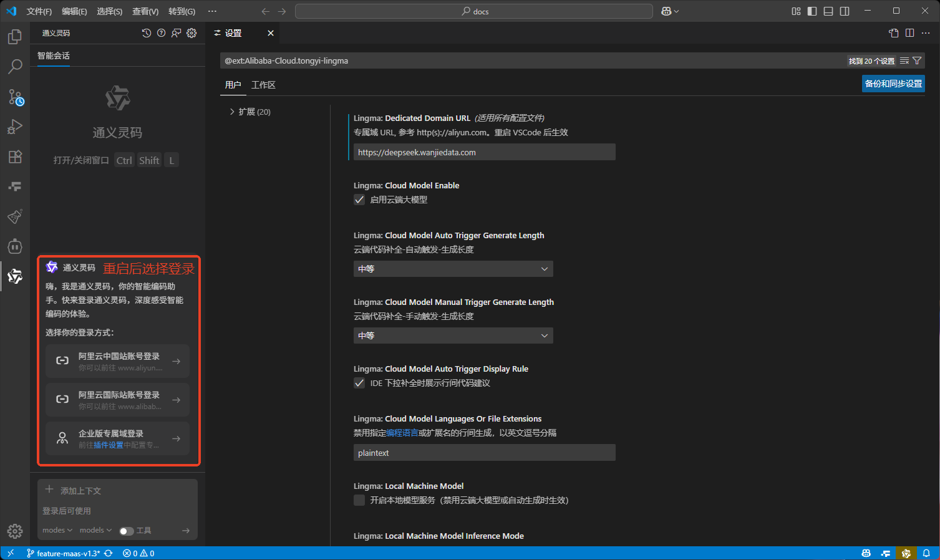Open the Explorer view in activity bar
940x560 pixels.
pos(15,37)
